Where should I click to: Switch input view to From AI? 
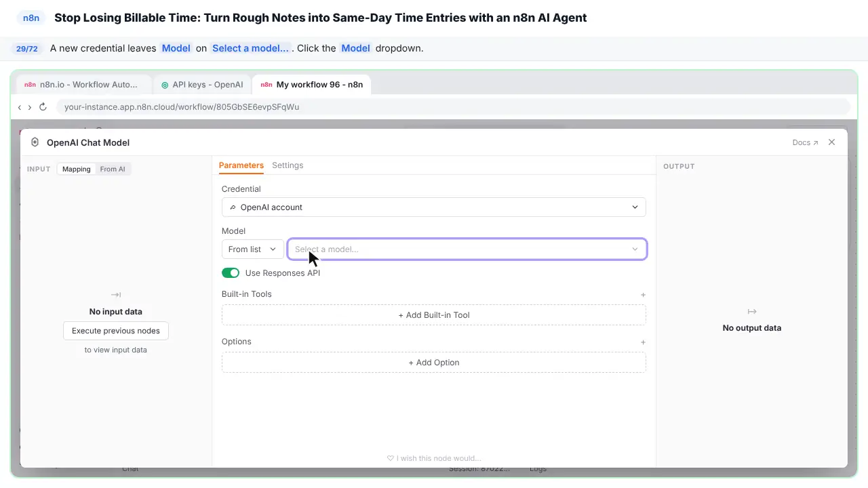pyautogui.click(x=113, y=169)
